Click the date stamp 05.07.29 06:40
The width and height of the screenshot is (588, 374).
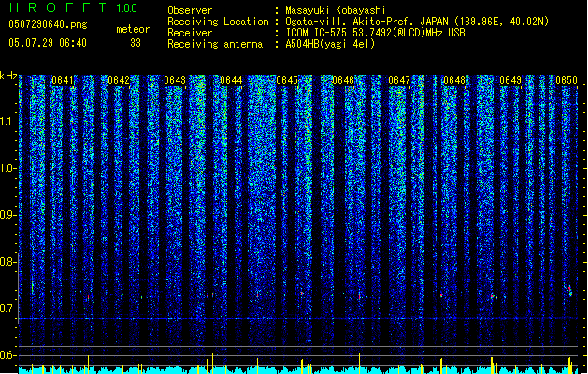click(48, 43)
